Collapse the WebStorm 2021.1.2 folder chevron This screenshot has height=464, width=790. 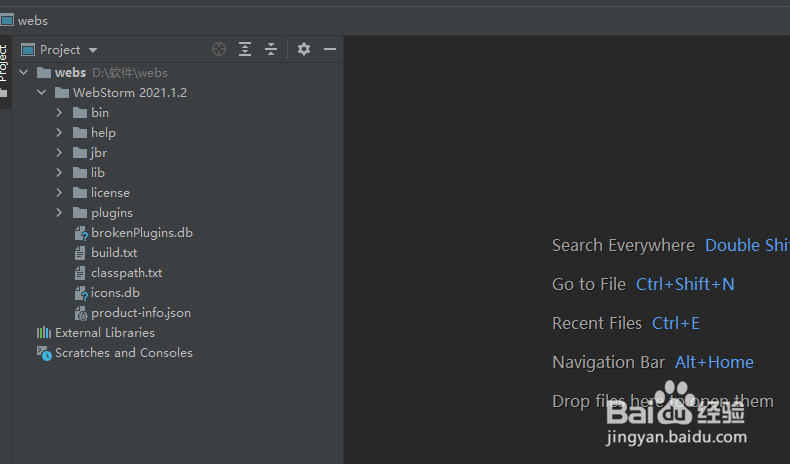[42, 93]
